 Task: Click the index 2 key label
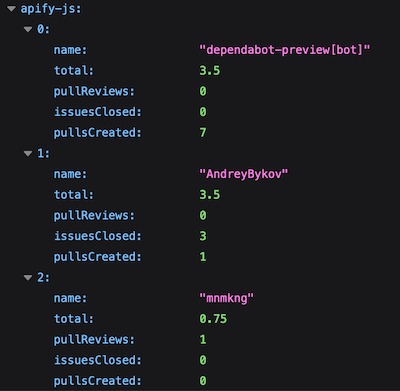point(43,278)
